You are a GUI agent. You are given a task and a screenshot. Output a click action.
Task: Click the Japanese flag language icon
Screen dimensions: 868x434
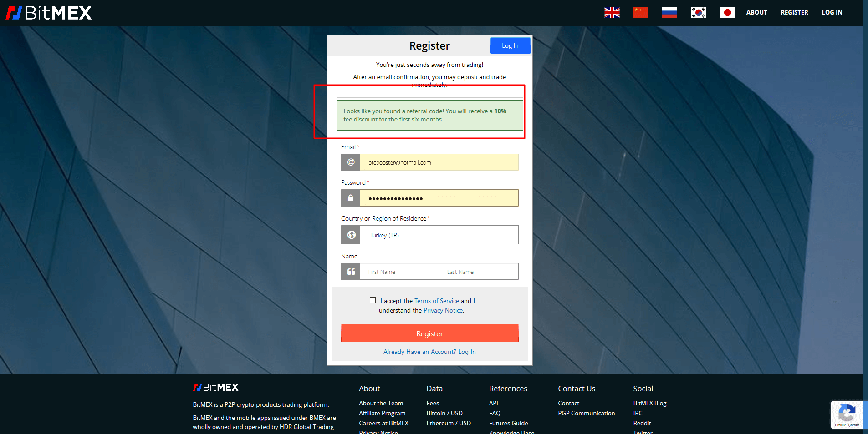(727, 12)
